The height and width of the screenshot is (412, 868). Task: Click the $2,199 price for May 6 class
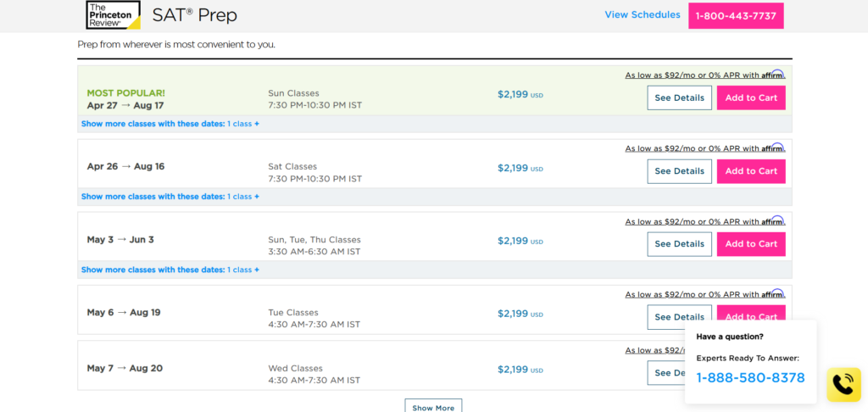point(520,314)
